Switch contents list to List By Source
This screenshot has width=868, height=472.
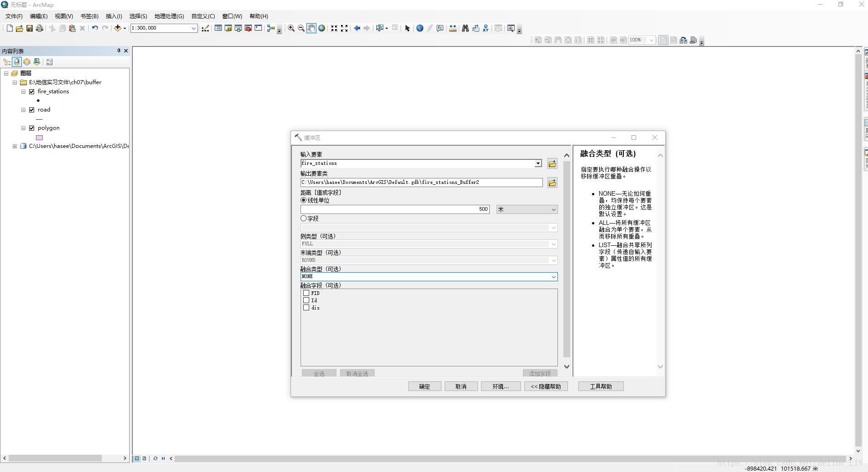pos(17,62)
